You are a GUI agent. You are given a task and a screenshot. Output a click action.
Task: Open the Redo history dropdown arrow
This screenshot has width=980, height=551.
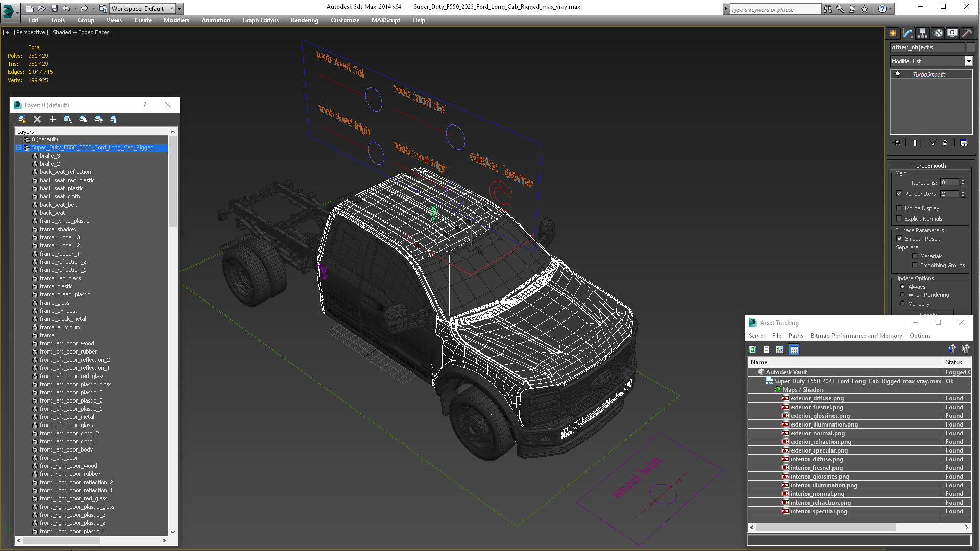93,8
